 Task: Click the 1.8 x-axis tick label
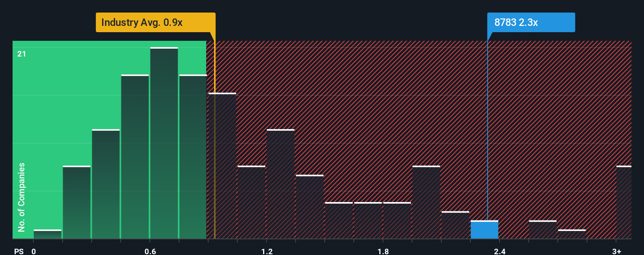383,251
